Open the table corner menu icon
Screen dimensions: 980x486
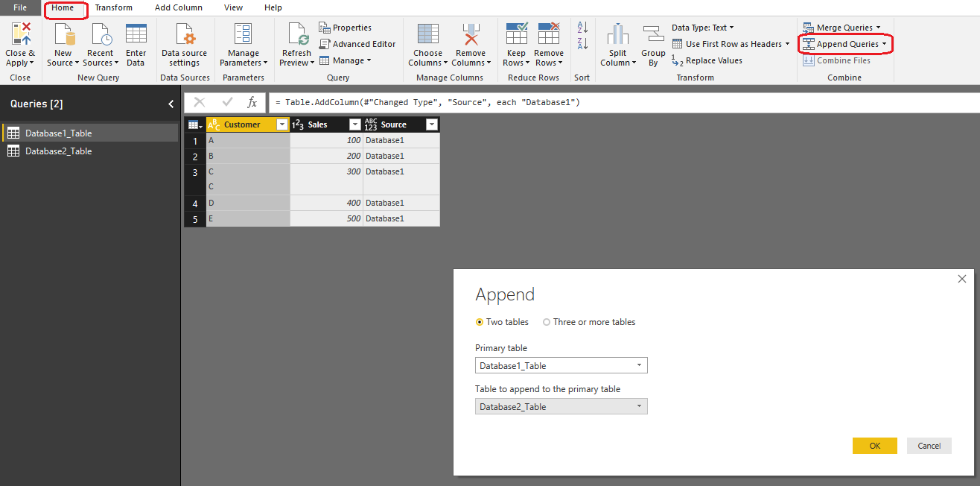(195, 124)
